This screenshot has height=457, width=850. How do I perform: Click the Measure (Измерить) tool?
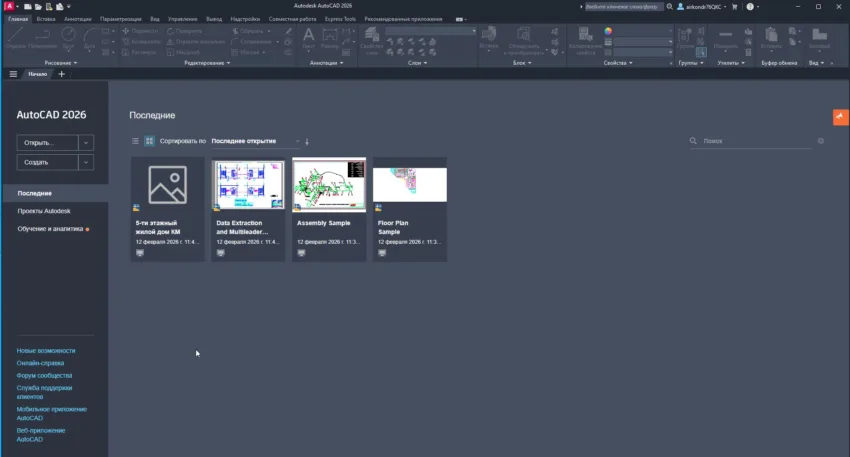725,38
